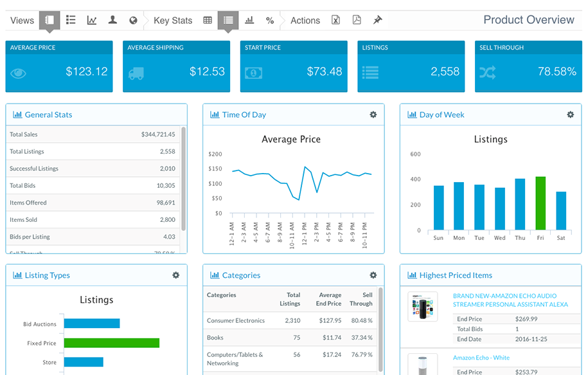Screen dimensions: 588x375
Task: Open the table grid icon under Key Stats
Action: (207, 20)
